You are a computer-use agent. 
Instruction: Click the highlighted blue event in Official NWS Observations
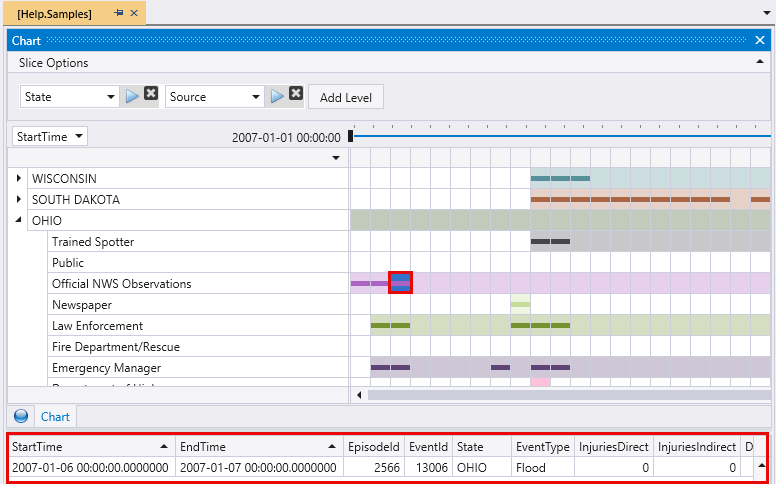(400, 283)
